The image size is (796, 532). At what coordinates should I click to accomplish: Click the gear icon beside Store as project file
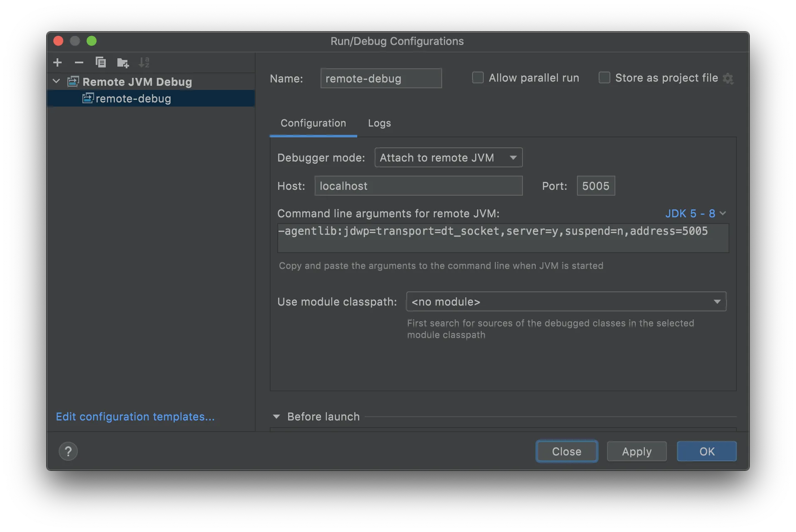click(728, 78)
